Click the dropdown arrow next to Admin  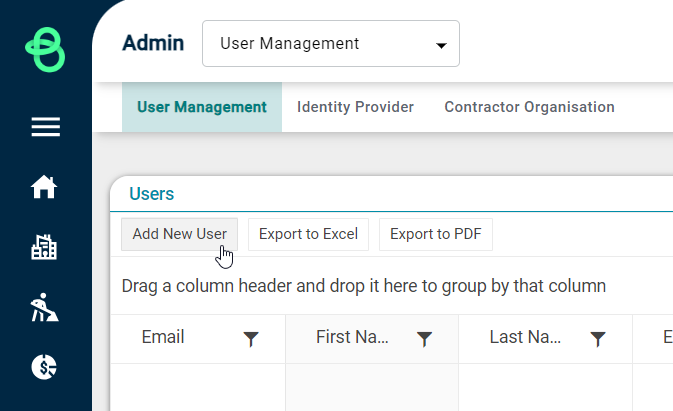441,45
